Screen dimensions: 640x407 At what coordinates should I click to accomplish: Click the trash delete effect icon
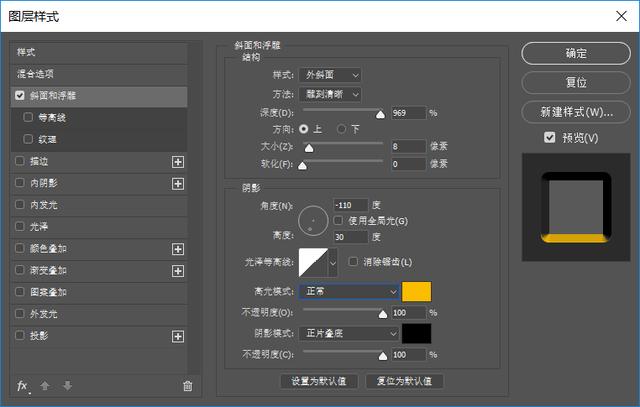pos(187,386)
